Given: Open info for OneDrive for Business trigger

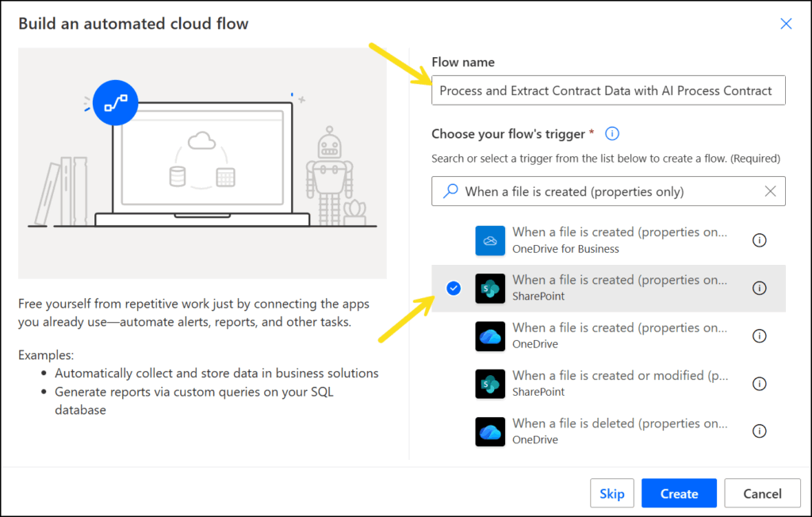Looking at the screenshot, I should click(x=759, y=240).
